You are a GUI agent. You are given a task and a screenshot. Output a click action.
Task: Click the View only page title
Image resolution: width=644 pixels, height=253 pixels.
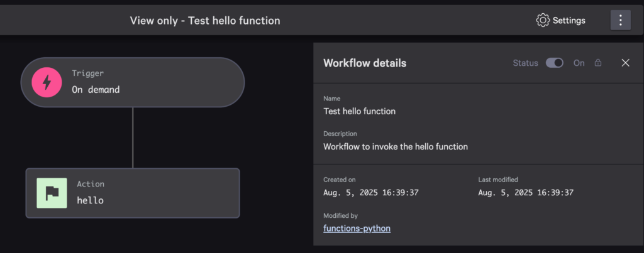(205, 21)
